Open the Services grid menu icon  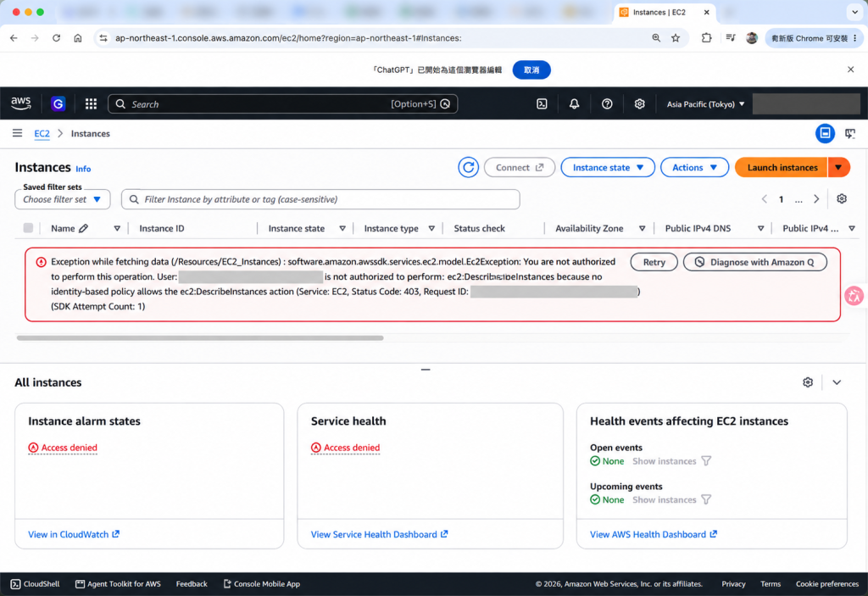point(91,103)
